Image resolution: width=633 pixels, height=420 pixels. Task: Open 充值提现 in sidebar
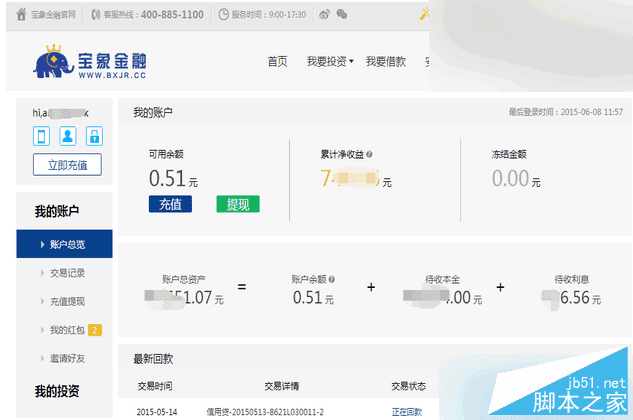[x=67, y=302]
